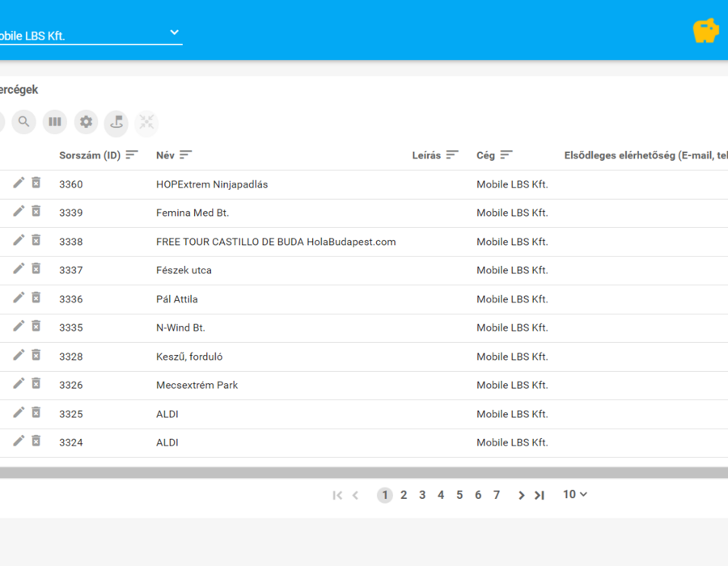Jump to the last page arrow
728x566 pixels.
(x=539, y=496)
